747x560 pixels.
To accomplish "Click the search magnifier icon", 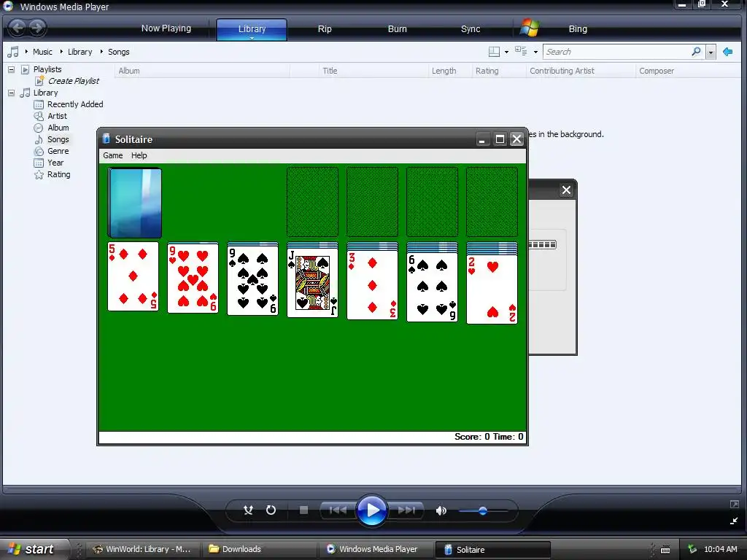I will tap(696, 52).
